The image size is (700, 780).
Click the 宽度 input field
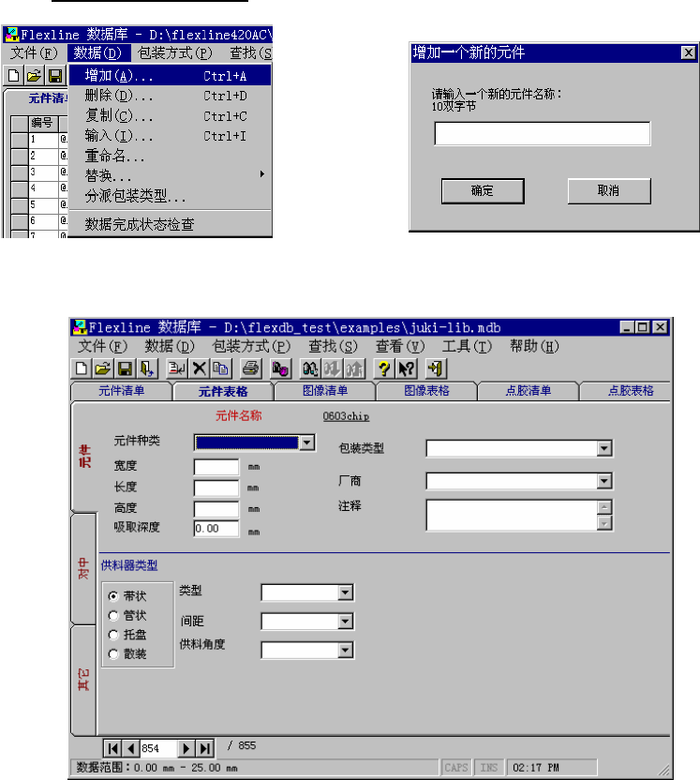(216, 467)
